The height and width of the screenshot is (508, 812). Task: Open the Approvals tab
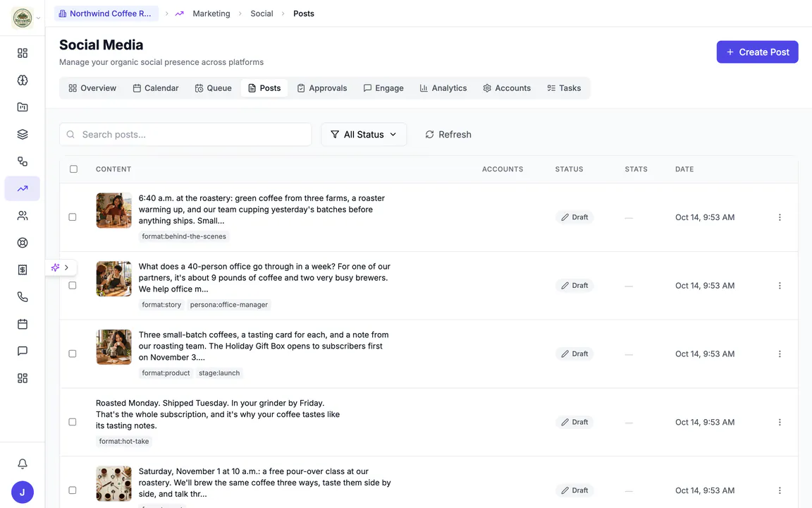[x=321, y=88]
